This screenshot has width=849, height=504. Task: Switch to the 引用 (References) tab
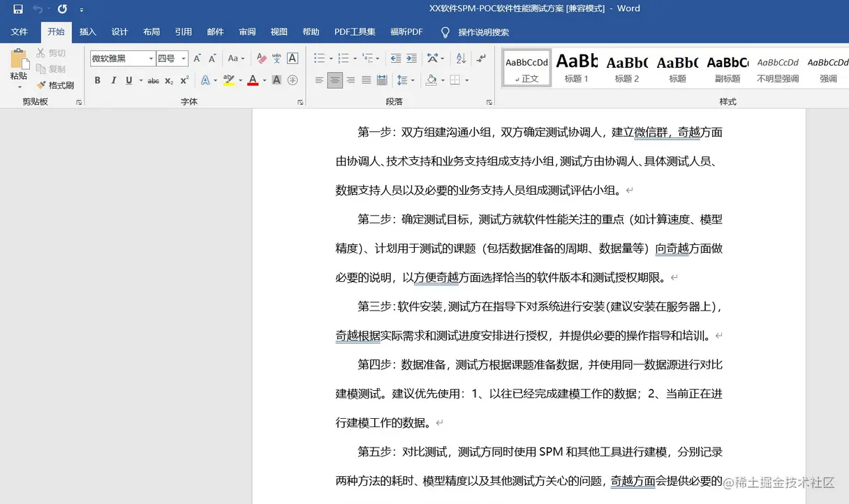point(184,32)
